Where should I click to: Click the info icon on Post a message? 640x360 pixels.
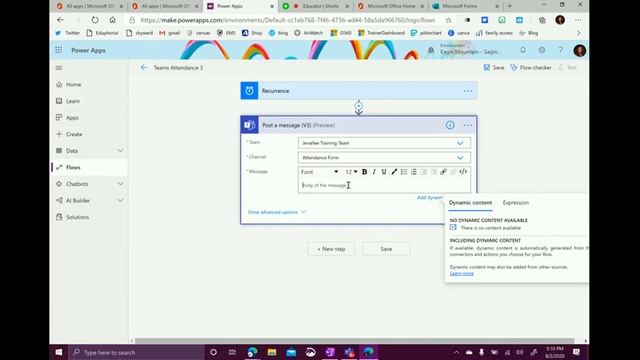tap(450, 125)
